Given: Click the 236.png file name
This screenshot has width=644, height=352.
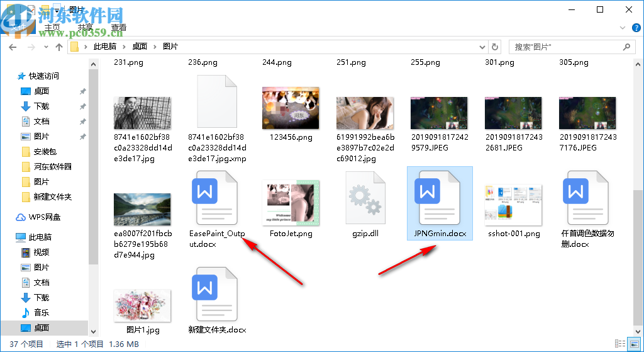Looking at the screenshot, I should click(203, 62).
